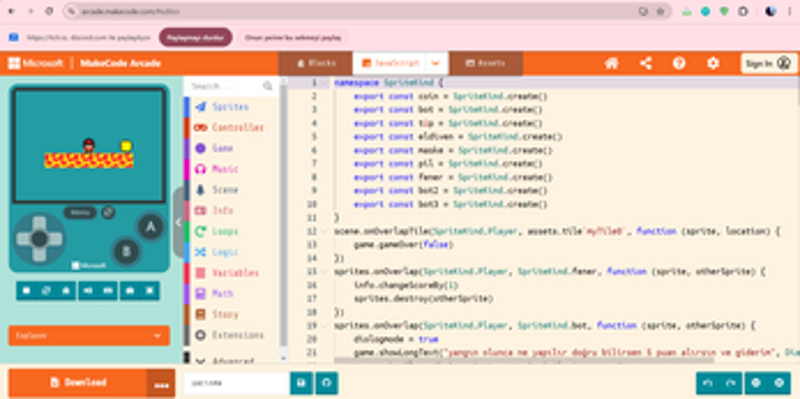Open more download options ellipsis
Viewport: 800px width, 399px height.
[x=162, y=383]
